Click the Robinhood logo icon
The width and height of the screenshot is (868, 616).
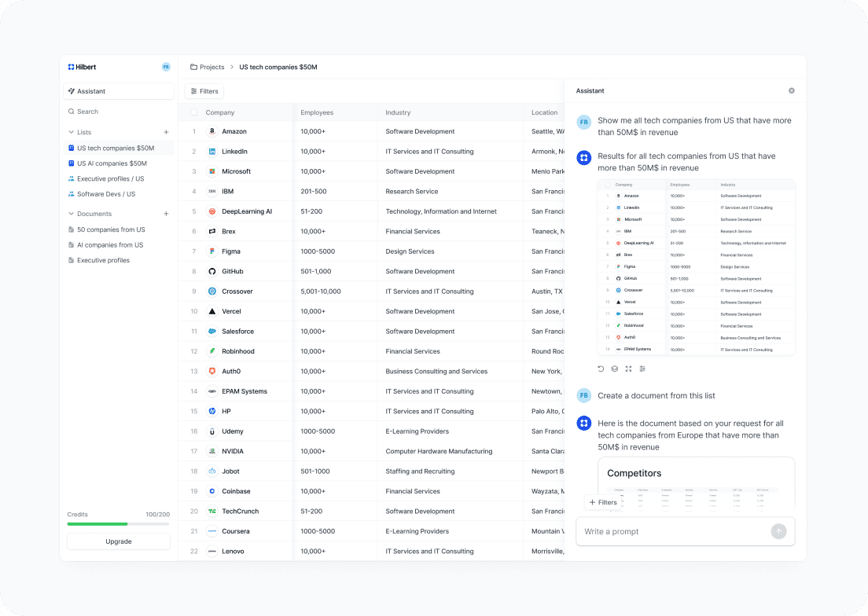coord(212,351)
